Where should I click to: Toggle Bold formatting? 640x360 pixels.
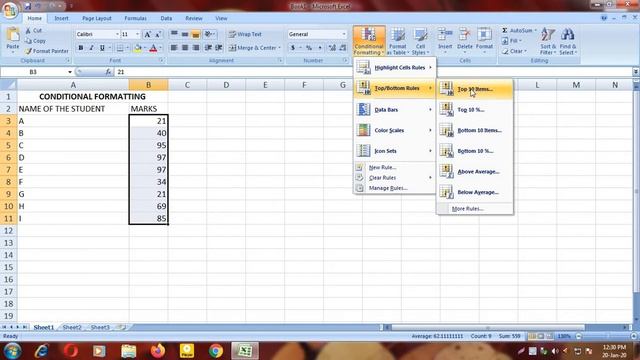[81, 48]
